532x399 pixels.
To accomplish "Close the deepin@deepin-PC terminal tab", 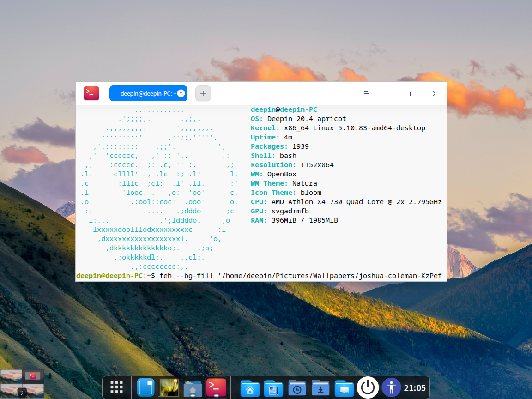I will pyautogui.click(x=181, y=93).
